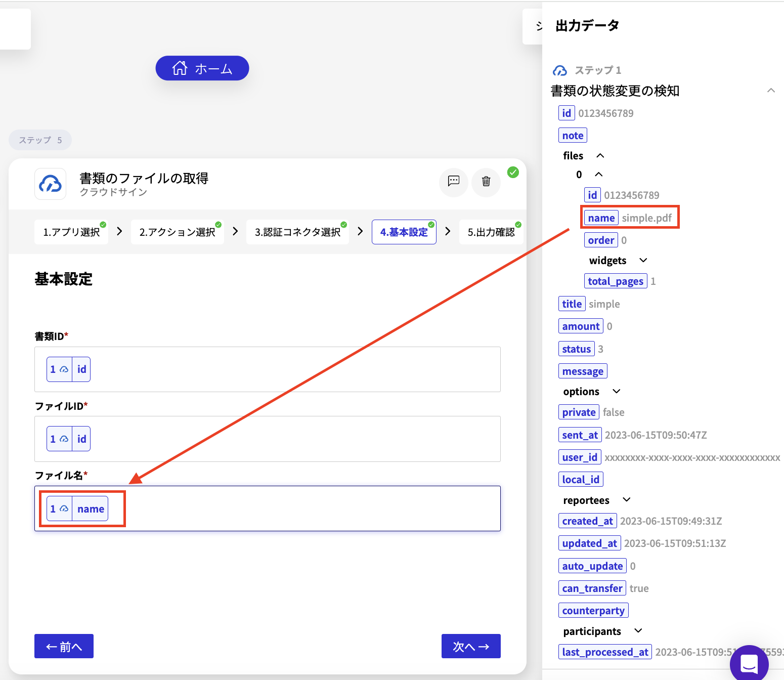Click the 書類ID input field

coord(268,369)
